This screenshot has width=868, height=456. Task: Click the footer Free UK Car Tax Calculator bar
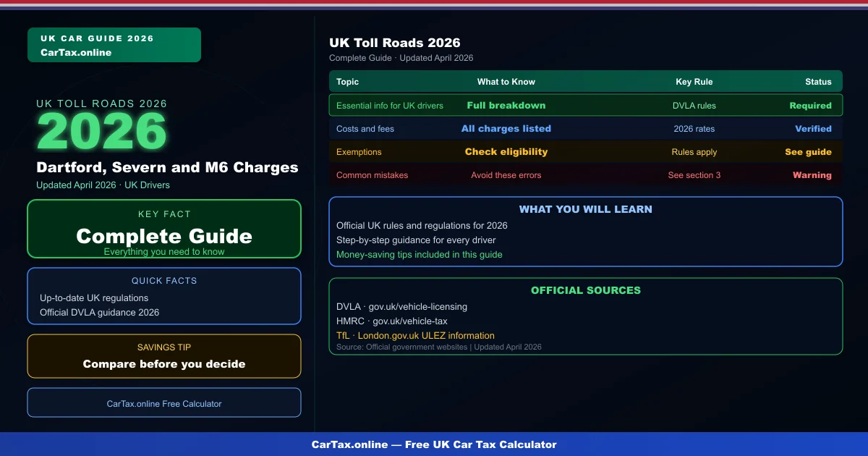click(434, 444)
